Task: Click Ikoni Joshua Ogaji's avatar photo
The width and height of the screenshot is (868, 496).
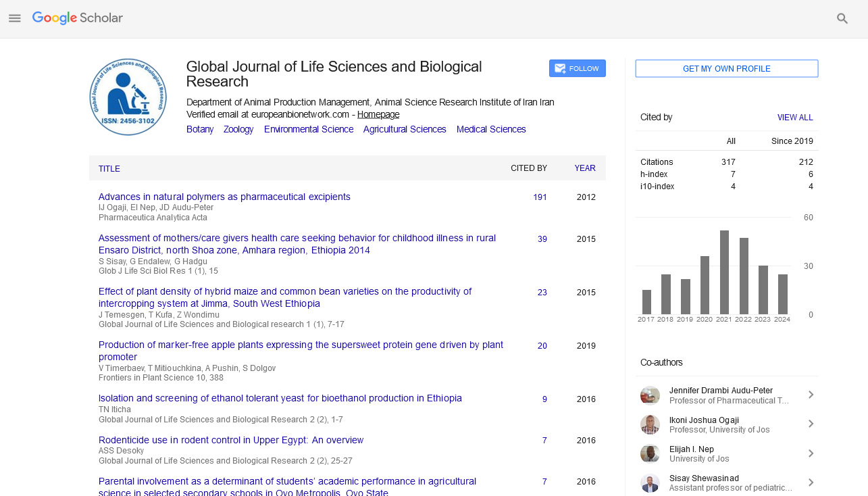Action: (650, 424)
